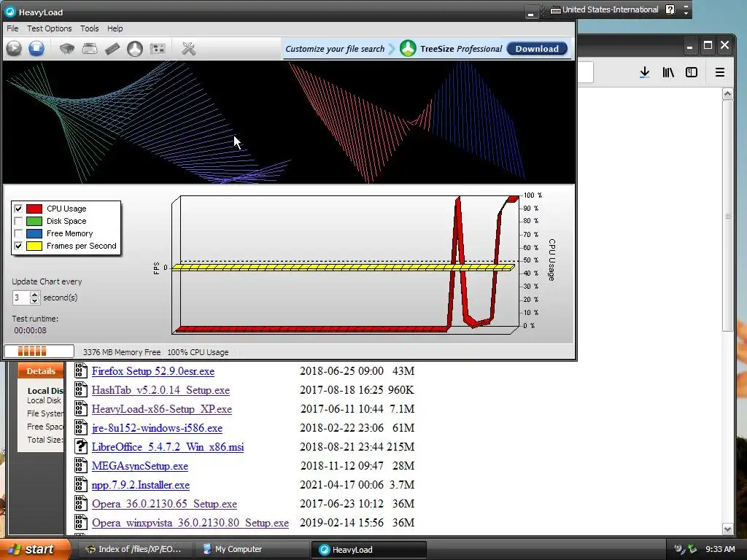
Task: Open Opera_36.0.2130.65_Setup.exe link
Action: click(164, 504)
